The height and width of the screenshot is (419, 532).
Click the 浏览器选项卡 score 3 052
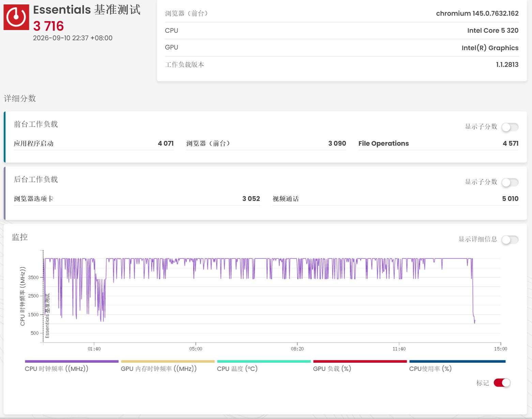click(251, 199)
